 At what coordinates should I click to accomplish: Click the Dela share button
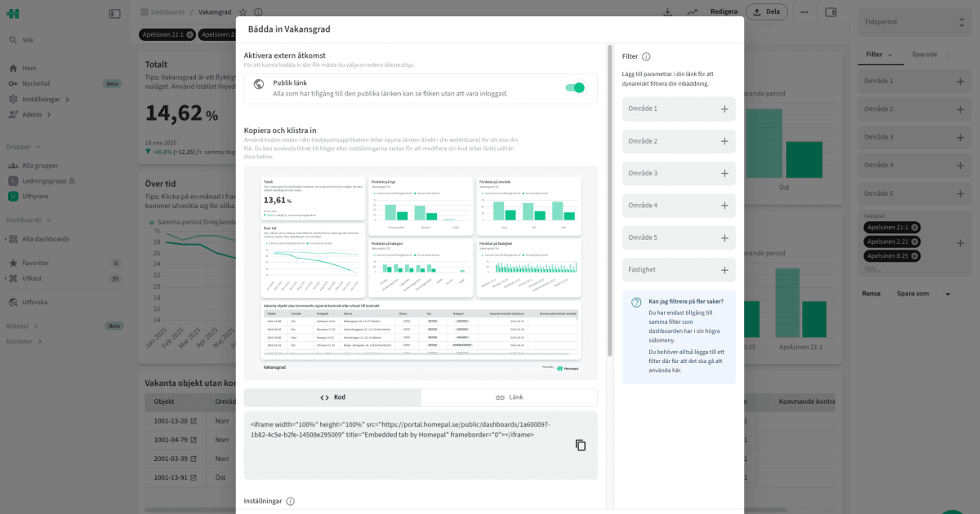[766, 11]
